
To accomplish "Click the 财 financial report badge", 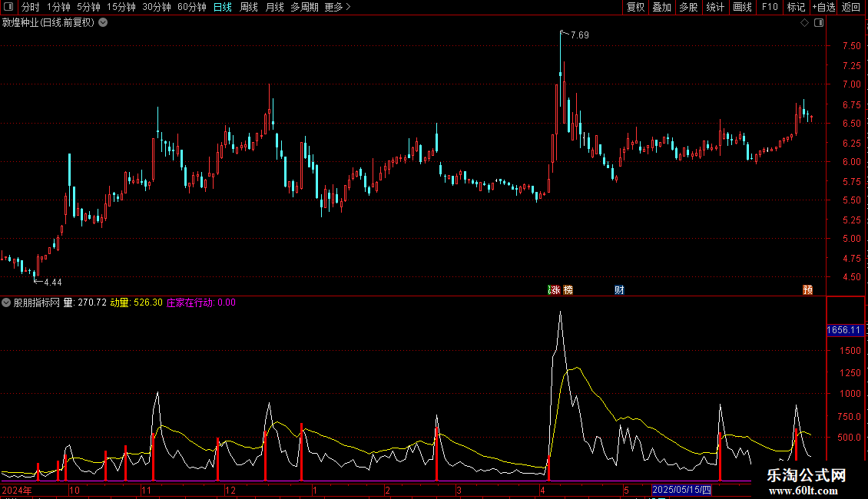I will pyautogui.click(x=619, y=290).
